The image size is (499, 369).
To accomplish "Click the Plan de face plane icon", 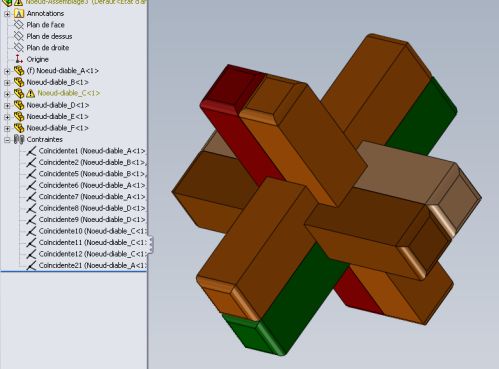I will pyautogui.click(x=19, y=25).
